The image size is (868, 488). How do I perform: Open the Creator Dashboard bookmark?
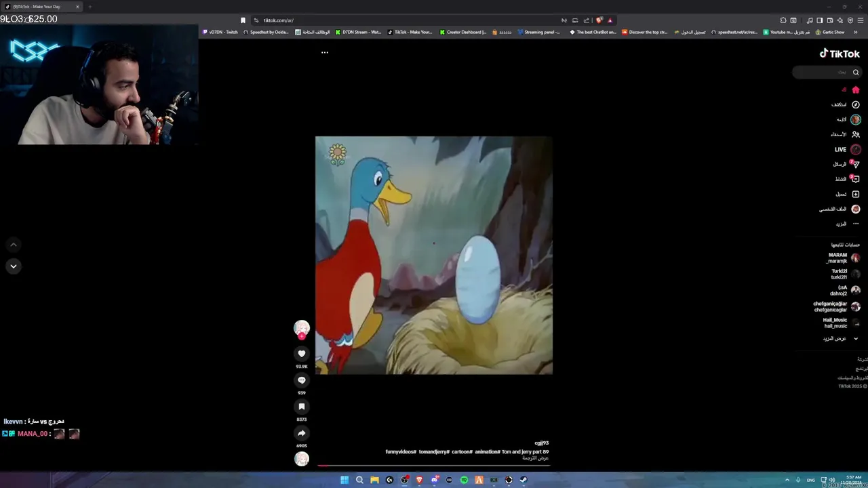(463, 32)
